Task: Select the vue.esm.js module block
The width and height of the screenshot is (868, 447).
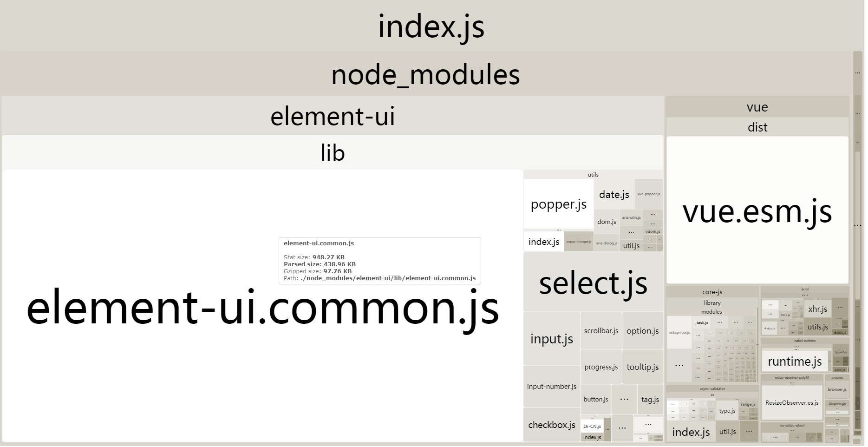Action: [x=757, y=210]
